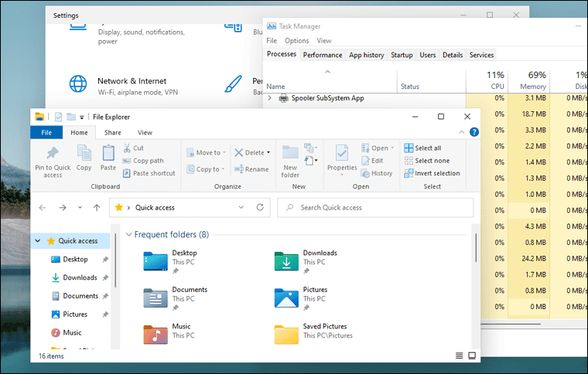This screenshot has height=374, width=588.
Task: Click the Paste clipboard icon
Action: (108, 153)
